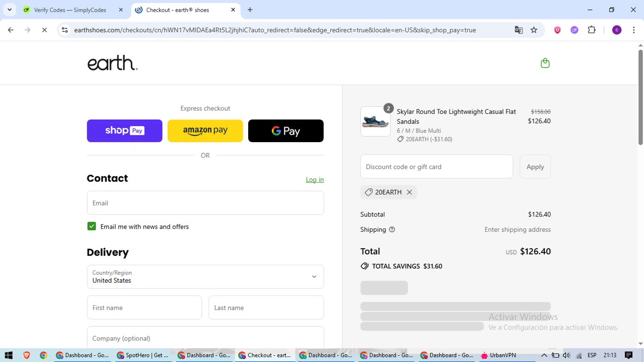The width and height of the screenshot is (644, 362).
Task: Bookmark this page with the star icon
Action: click(x=534, y=30)
